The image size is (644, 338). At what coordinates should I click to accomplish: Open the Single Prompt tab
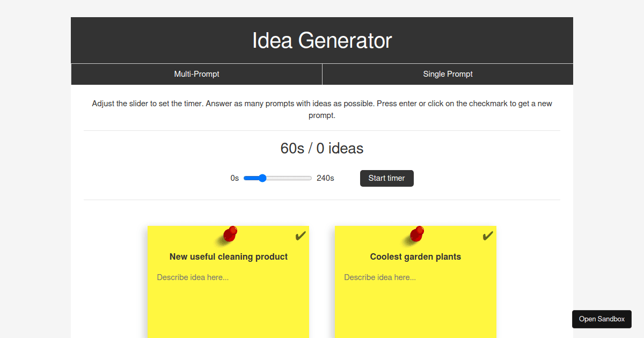[x=448, y=74]
